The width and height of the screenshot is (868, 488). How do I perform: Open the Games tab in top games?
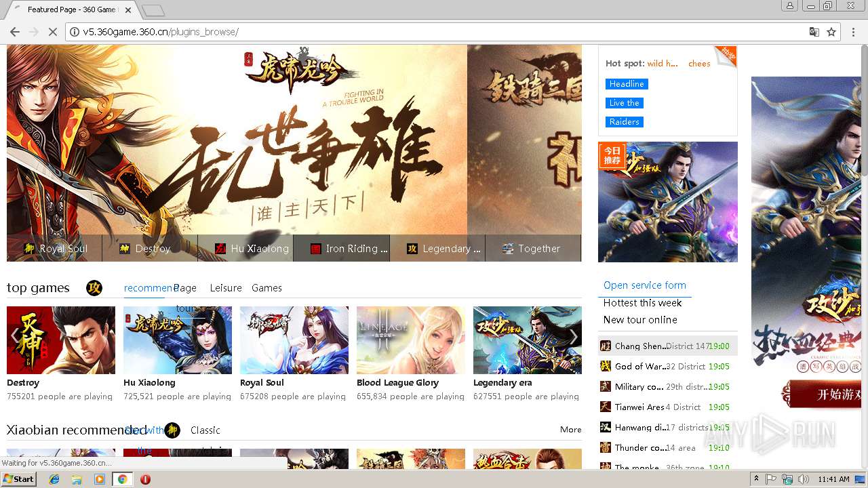[267, 288]
